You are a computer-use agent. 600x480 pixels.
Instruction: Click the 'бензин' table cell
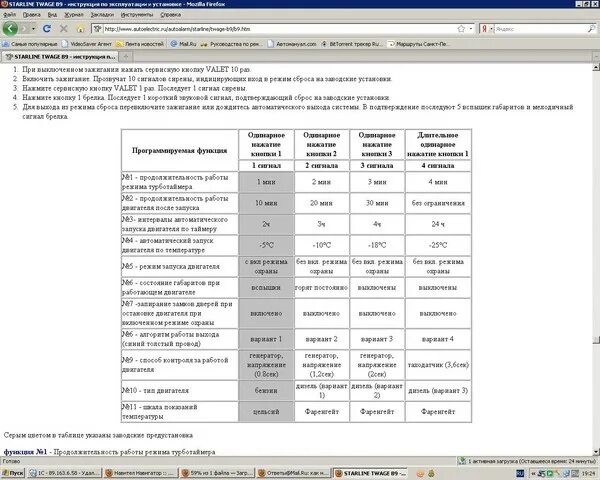pos(266,390)
